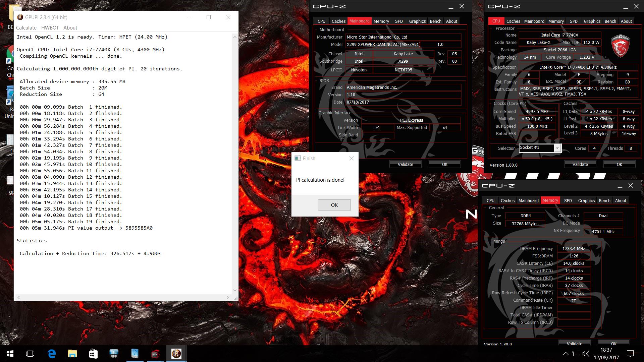Image resolution: width=644 pixels, height=362 pixels.
Task: Click OK in the Mainboard CPU-Z window
Action: 445,164
